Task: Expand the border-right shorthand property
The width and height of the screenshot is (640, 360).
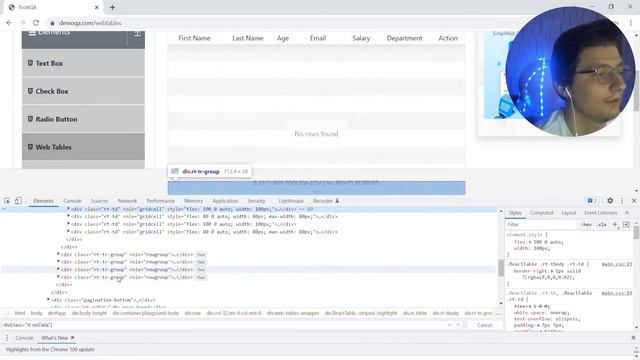Action: (x=552, y=271)
